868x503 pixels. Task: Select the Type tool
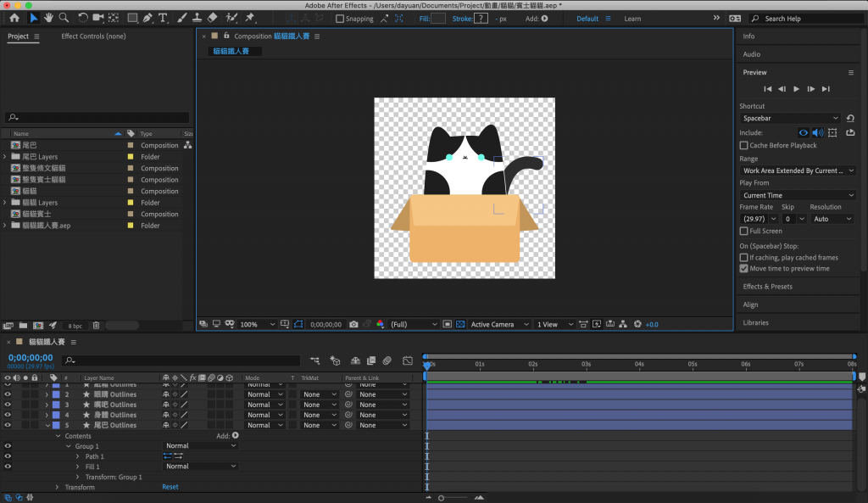coord(163,18)
